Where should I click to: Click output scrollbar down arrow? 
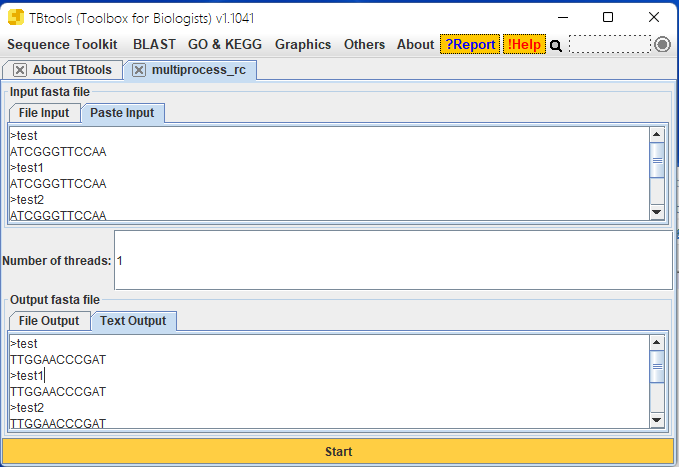tap(657, 420)
